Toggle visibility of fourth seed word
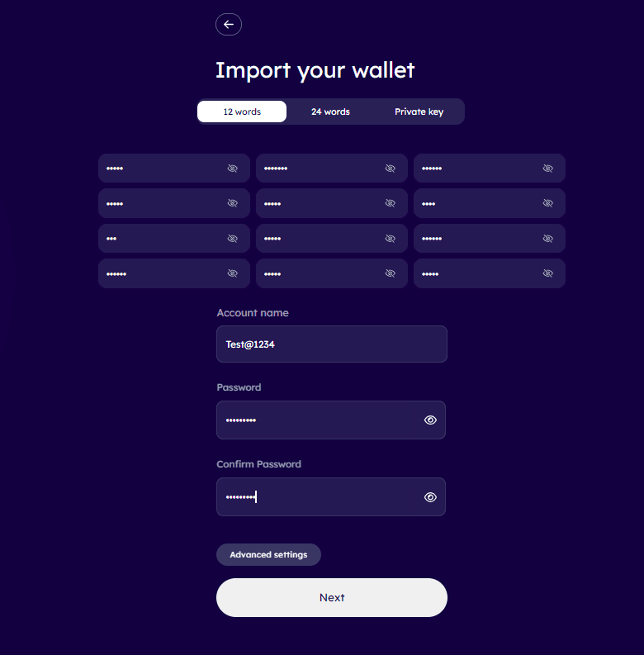 tap(233, 203)
